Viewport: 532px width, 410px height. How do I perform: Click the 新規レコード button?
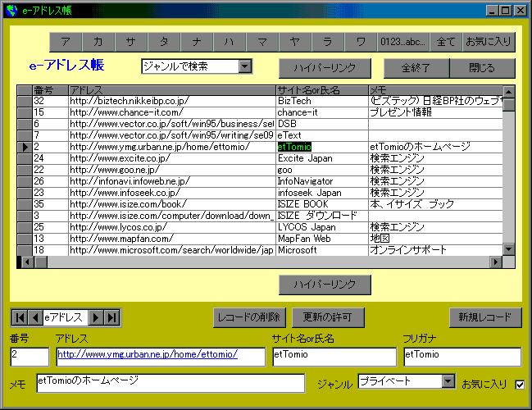pos(484,317)
